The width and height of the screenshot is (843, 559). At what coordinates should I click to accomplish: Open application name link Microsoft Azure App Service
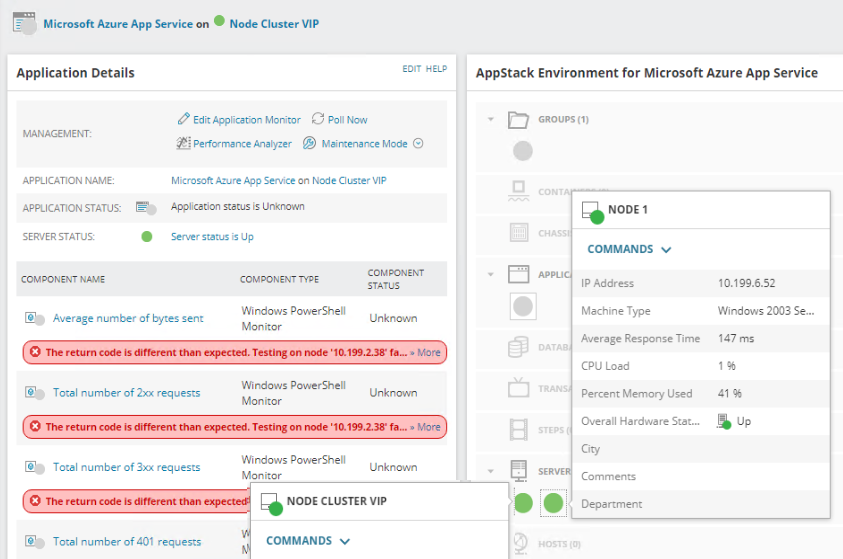point(233,181)
